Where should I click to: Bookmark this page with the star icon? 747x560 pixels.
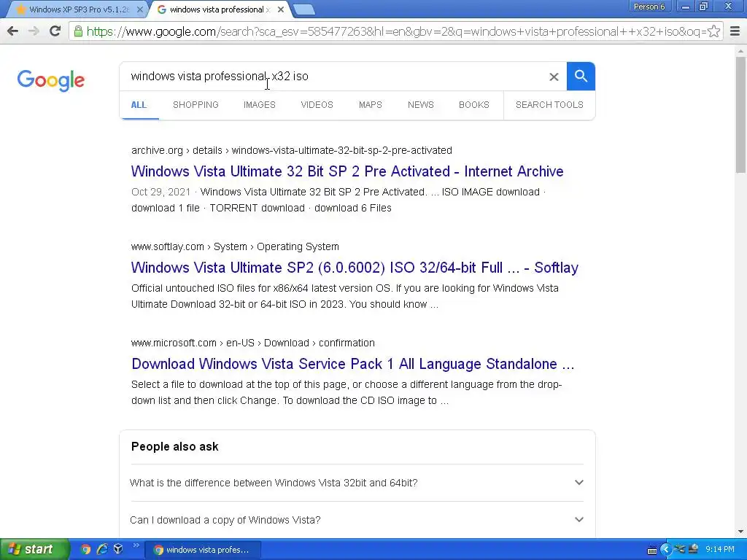pyautogui.click(x=713, y=31)
